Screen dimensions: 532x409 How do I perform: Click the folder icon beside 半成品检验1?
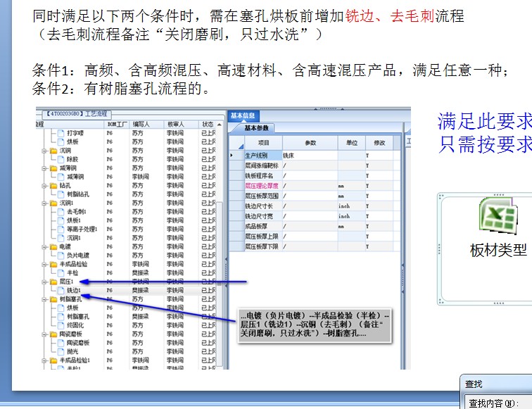tap(53, 360)
